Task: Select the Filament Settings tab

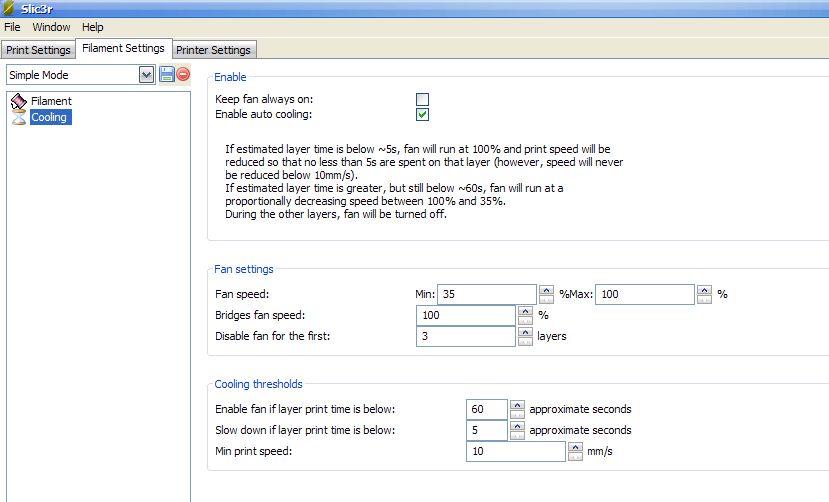Action: [x=123, y=48]
